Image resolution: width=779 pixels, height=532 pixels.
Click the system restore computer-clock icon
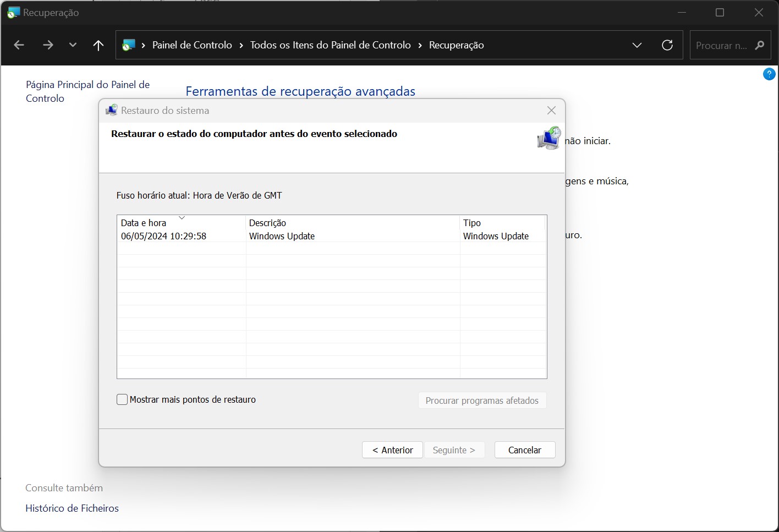[549, 138]
